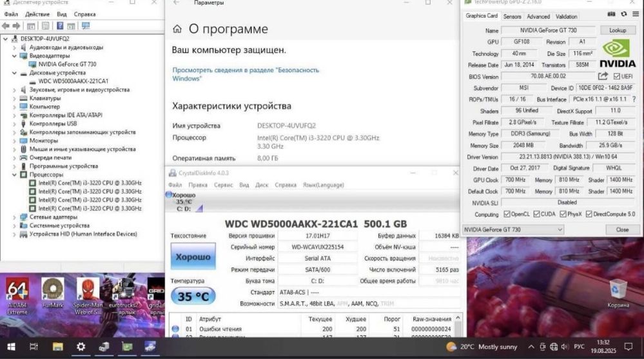Click the BIOS share/export icon in GPU-Z
Screen dimensions: 644x359
(x=603, y=76)
